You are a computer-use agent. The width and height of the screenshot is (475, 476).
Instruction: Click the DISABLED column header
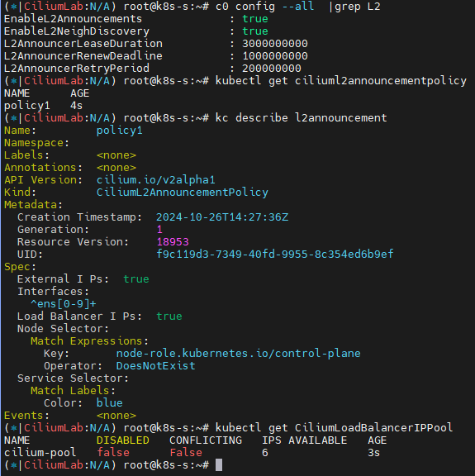point(123,440)
